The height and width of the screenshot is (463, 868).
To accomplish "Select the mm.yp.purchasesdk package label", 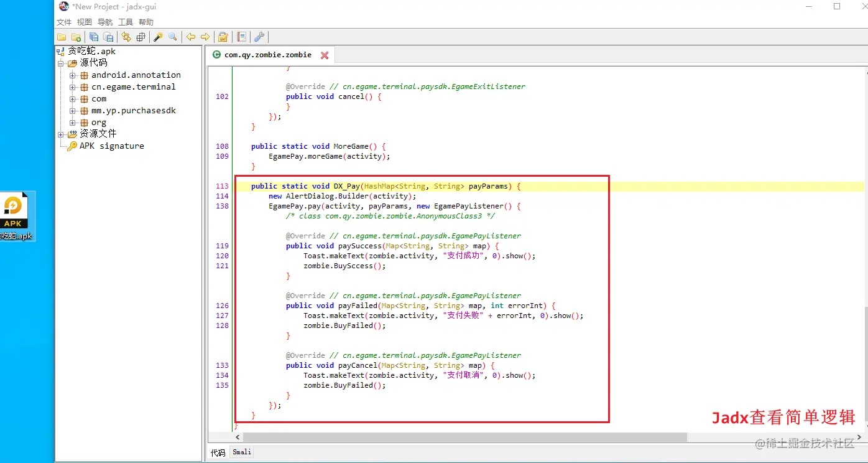I will [134, 110].
